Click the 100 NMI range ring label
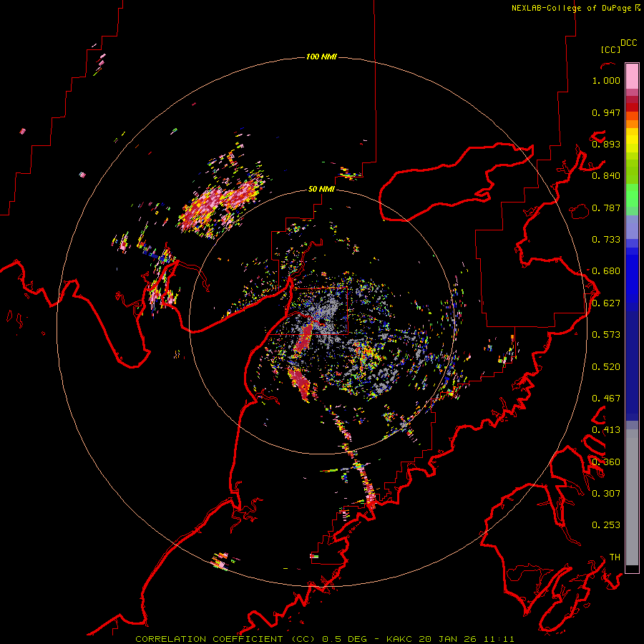The height and width of the screenshot is (644, 644). 321,57
